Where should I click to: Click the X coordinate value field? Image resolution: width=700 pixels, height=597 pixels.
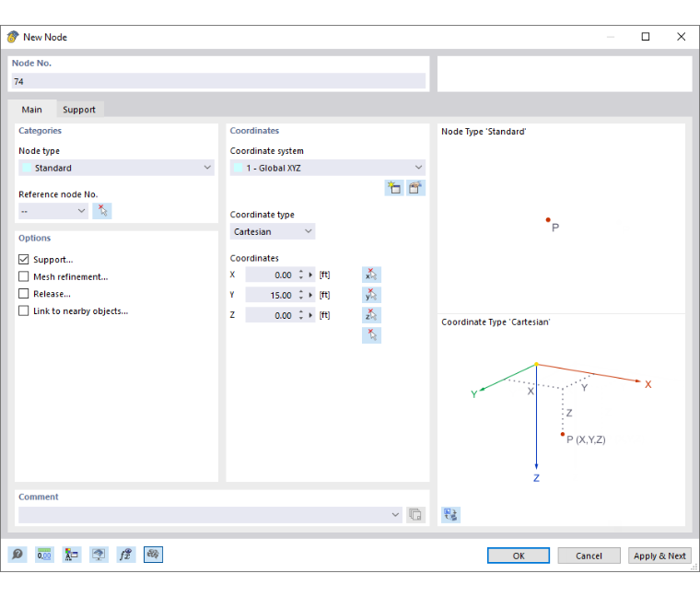pyautogui.click(x=271, y=275)
